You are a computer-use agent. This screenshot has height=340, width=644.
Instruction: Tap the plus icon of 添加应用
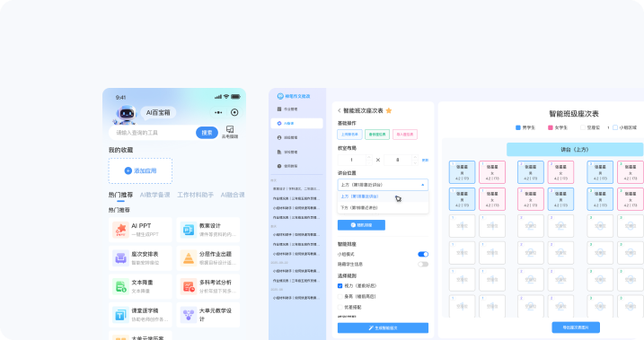128,170
